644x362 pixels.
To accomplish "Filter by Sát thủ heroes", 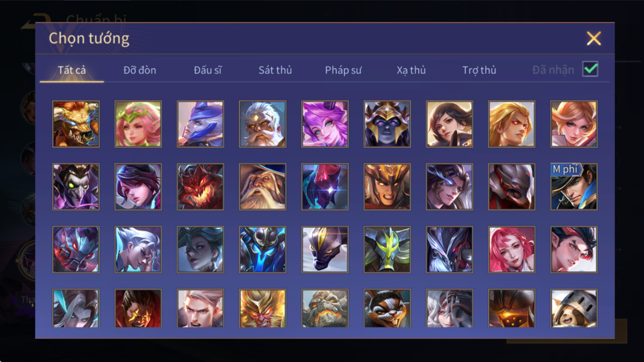I will pos(275,70).
